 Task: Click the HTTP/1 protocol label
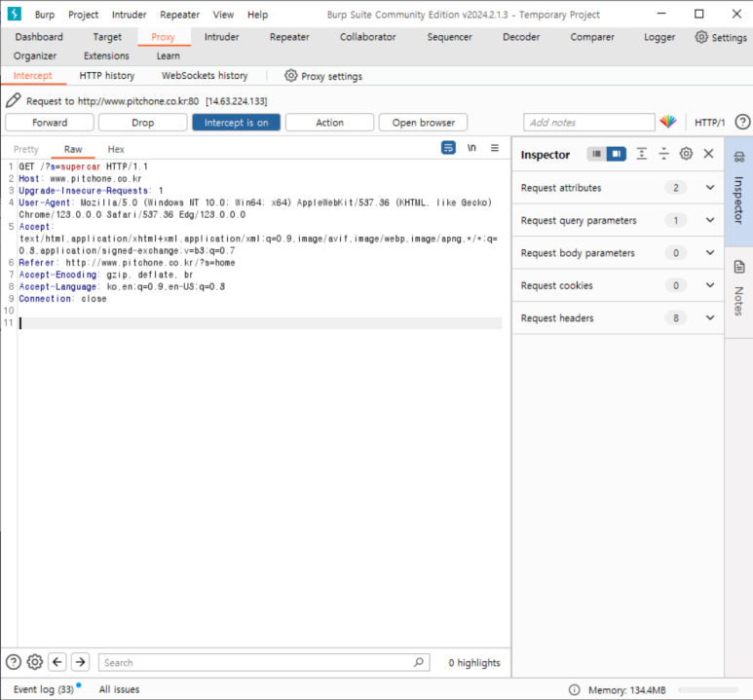point(709,123)
